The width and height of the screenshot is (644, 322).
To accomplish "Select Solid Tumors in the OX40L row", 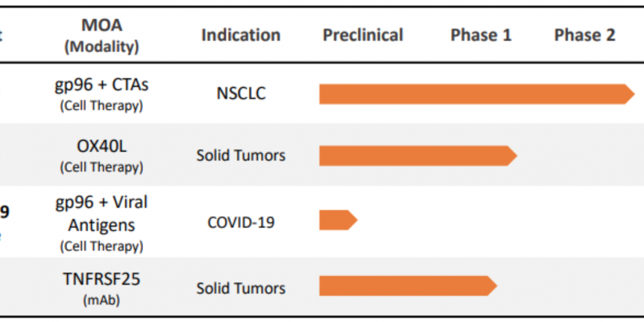I will click(x=241, y=155).
